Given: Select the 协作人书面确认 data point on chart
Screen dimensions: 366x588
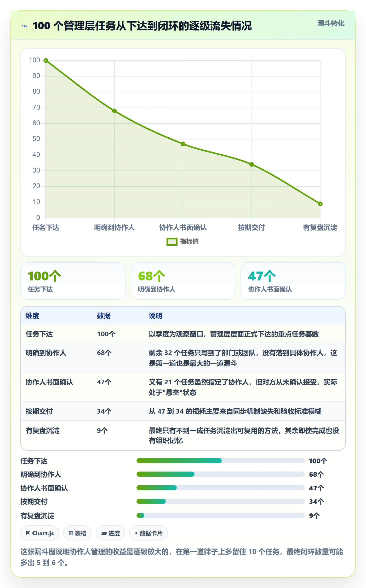Looking at the screenshot, I should click(x=183, y=144).
